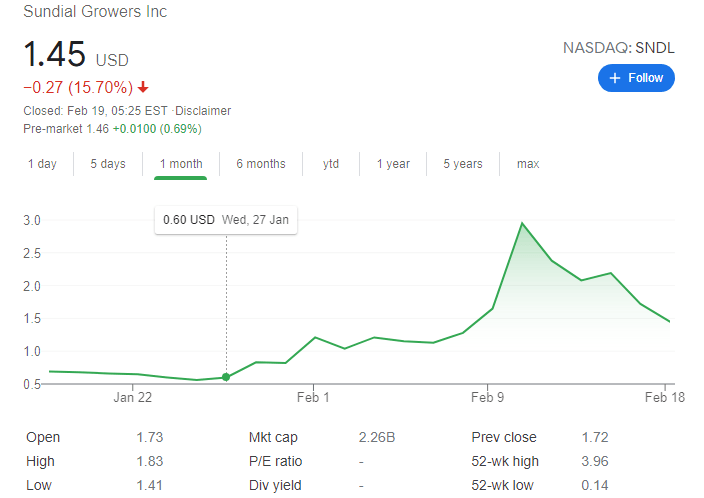Show the 1 year chart
Screen dimensions: 704x498
pyautogui.click(x=393, y=164)
